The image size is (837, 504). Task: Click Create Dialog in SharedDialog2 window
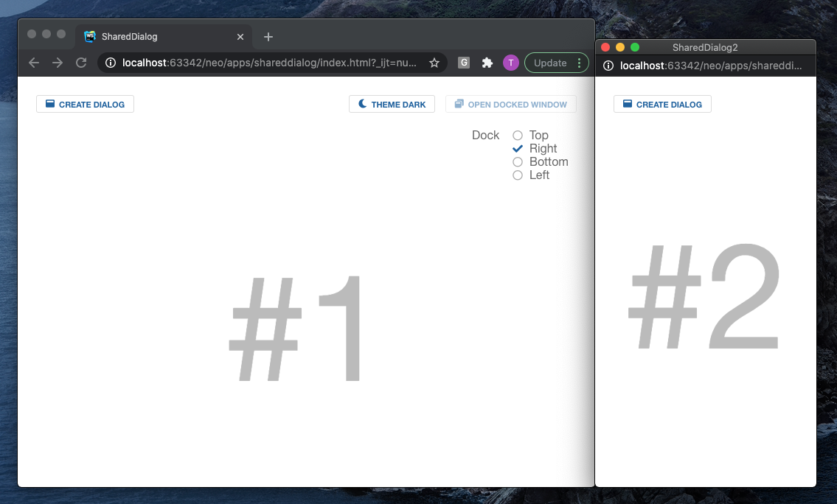click(662, 104)
